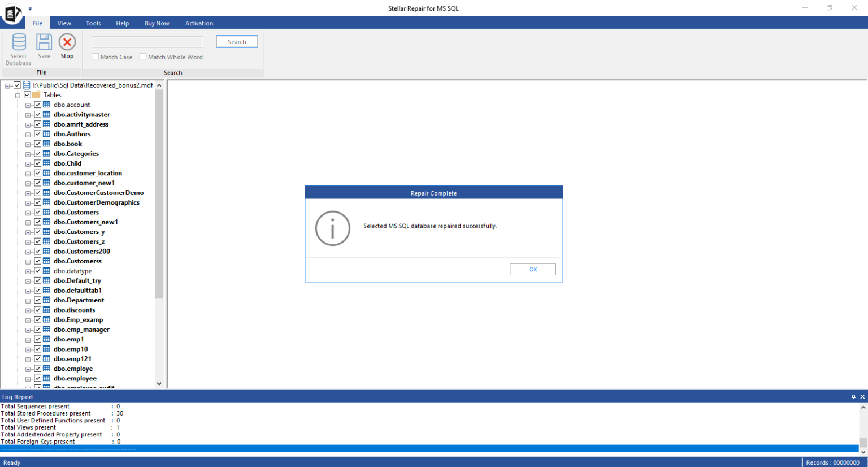868x467 pixels.
Task: Click the Save icon in the ribbon
Action: (44, 42)
